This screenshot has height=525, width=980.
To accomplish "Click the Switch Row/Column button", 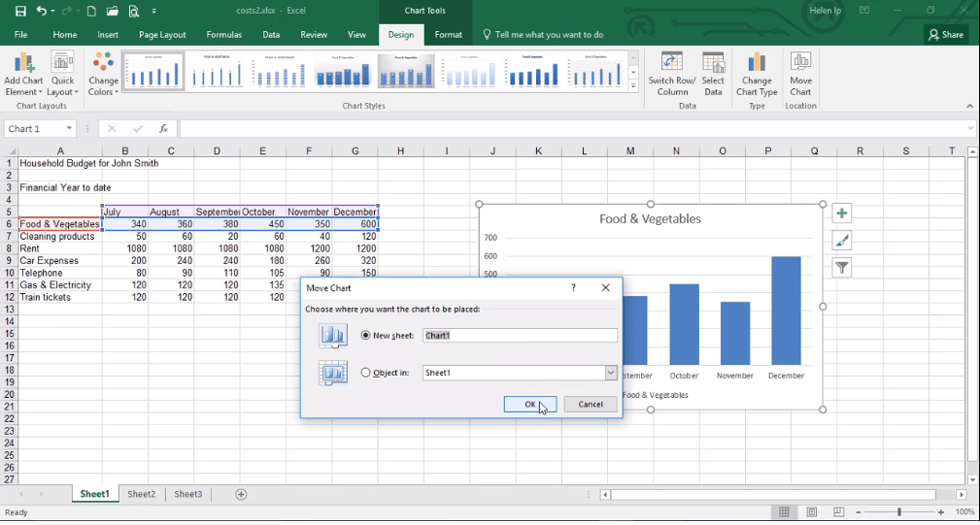I will (x=672, y=75).
